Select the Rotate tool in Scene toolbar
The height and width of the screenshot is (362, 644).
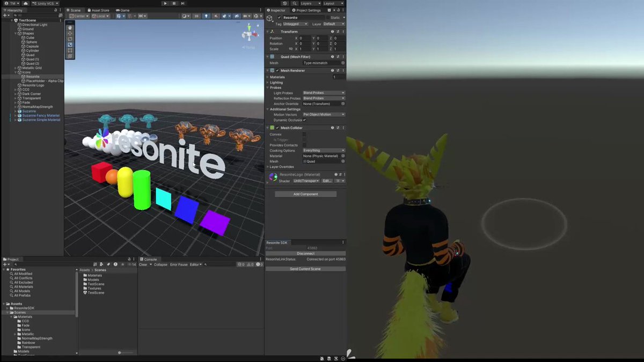tap(70, 39)
